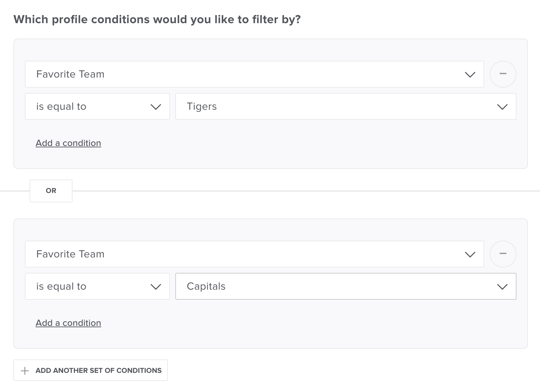Click 'Add a condition' under Tigers
This screenshot has height=392, width=540.
(x=68, y=143)
